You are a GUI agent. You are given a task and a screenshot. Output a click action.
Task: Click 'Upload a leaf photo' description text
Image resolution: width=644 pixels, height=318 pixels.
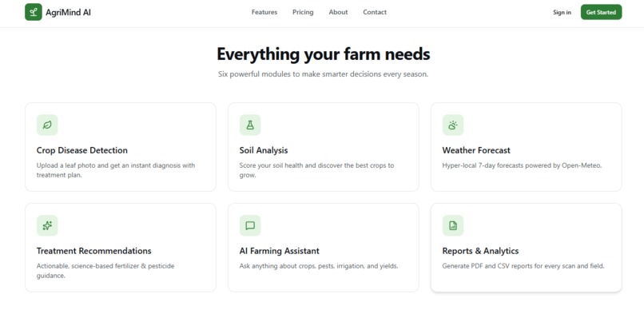pos(116,170)
